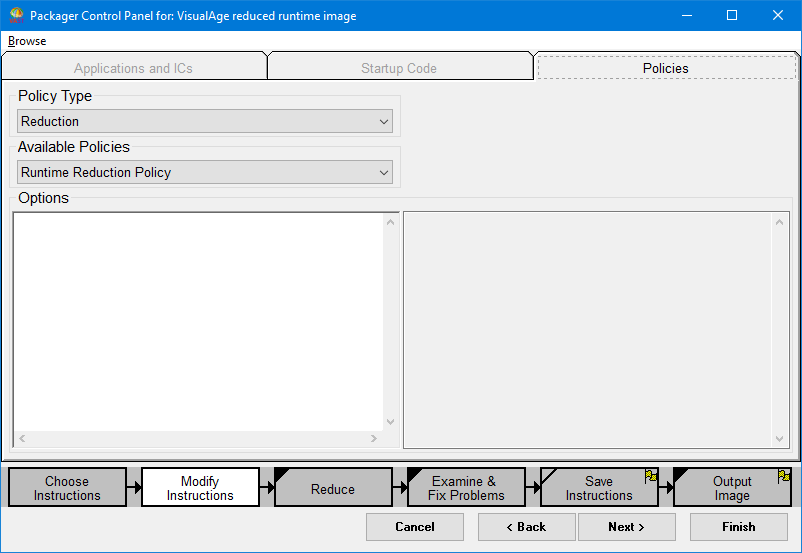The image size is (802, 553).
Task: Go to the Choose Instructions step
Action: pyautogui.click(x=67, y=488)
